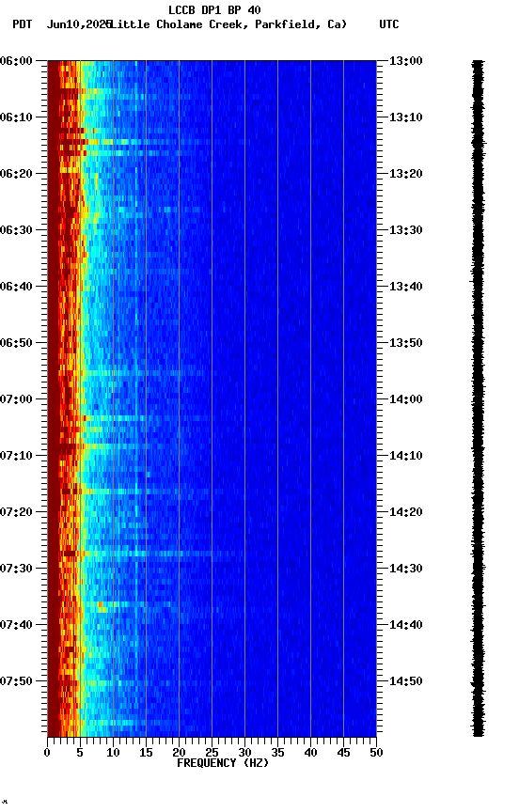This screenshot has width=519, height=812.
Task: Click the frequency axis value 0
Action: (x=47, y=753)
